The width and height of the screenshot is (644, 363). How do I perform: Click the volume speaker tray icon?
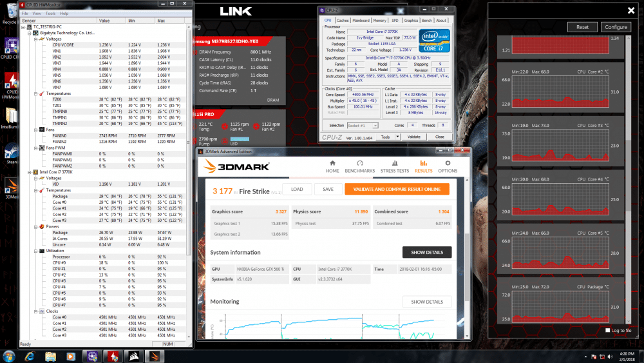pos(610,357)
